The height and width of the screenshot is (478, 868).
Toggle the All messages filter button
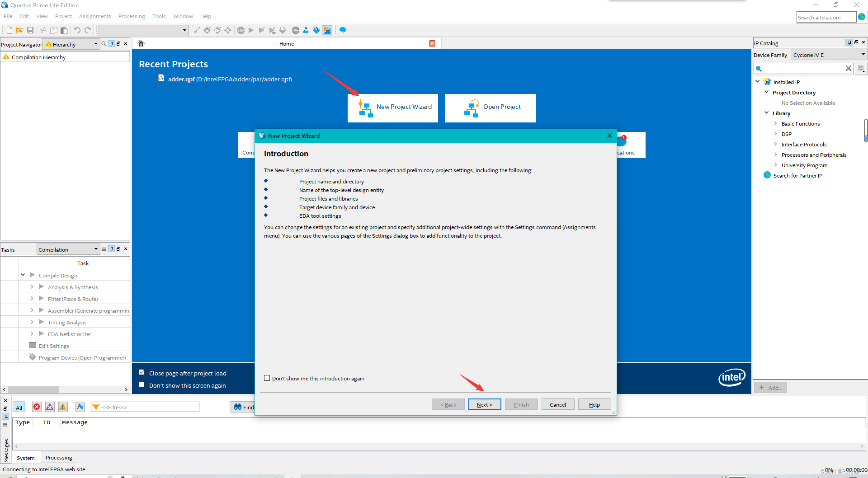coord(19,407)
